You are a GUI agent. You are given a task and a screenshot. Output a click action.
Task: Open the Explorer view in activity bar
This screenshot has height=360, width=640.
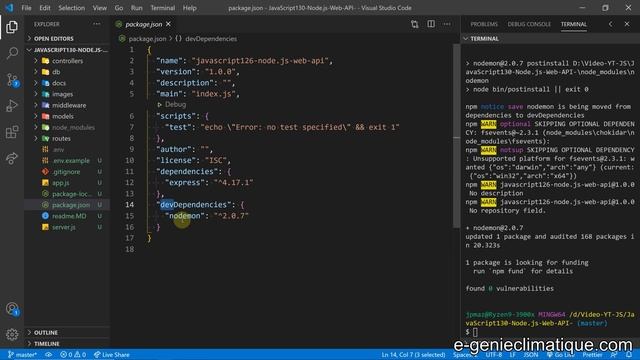pos(12,27)
